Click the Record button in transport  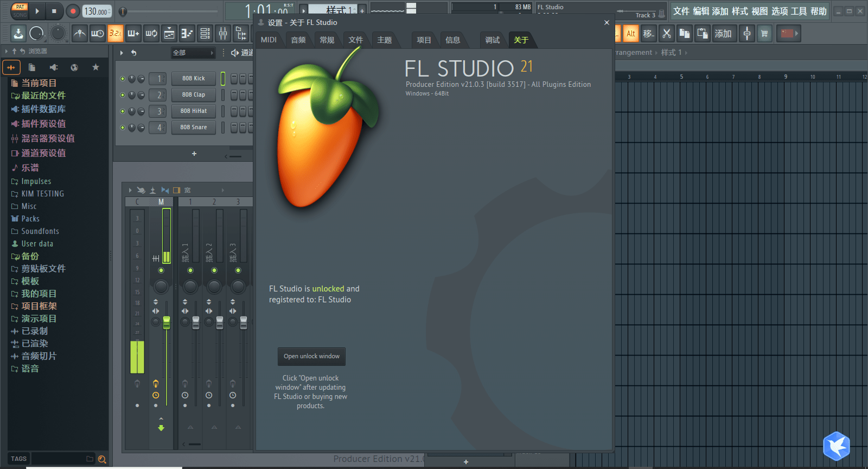click(x=73, y=11)
